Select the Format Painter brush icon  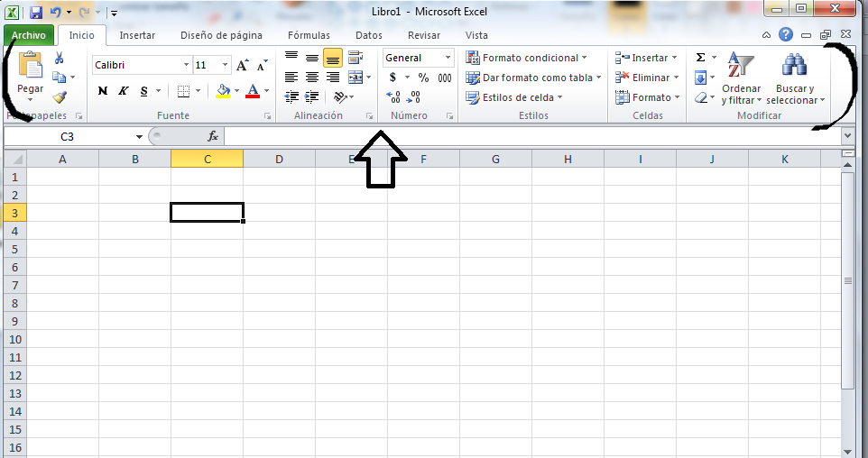60,97
